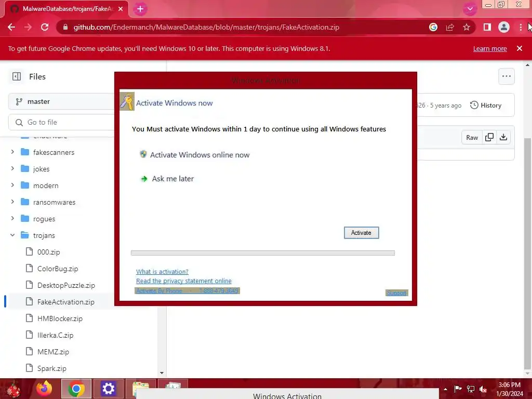
Task: Click the page vertical scrollbar
Action: pyautogui.click(x=527, y=254)
